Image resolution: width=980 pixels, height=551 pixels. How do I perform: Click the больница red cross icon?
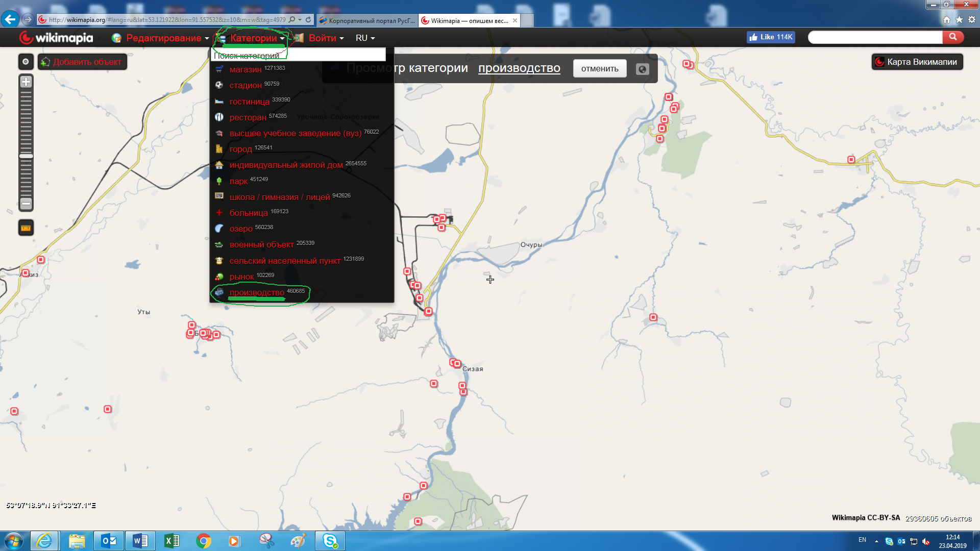(x=219, y=213)
